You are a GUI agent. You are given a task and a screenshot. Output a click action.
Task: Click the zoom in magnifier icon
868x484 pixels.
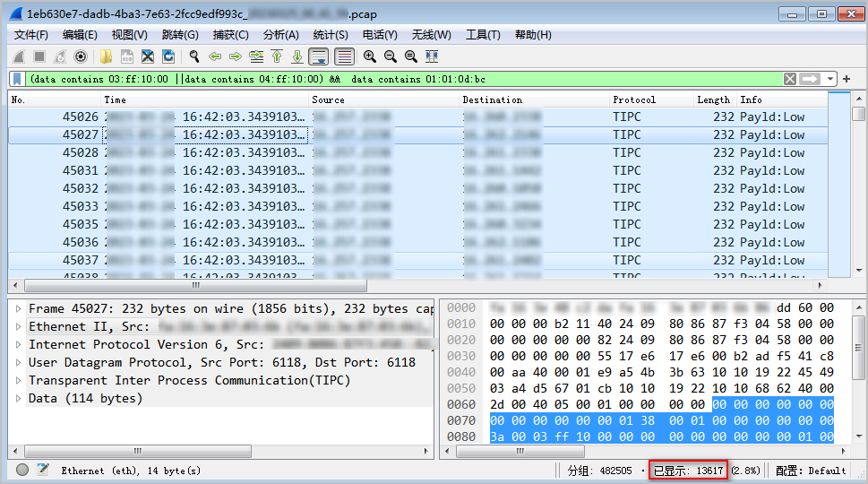370,56
